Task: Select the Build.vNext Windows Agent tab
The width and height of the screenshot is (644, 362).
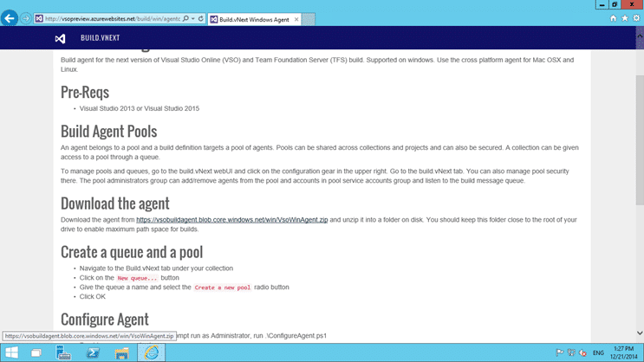Action: pyautogui.click(x=254, y=19)
